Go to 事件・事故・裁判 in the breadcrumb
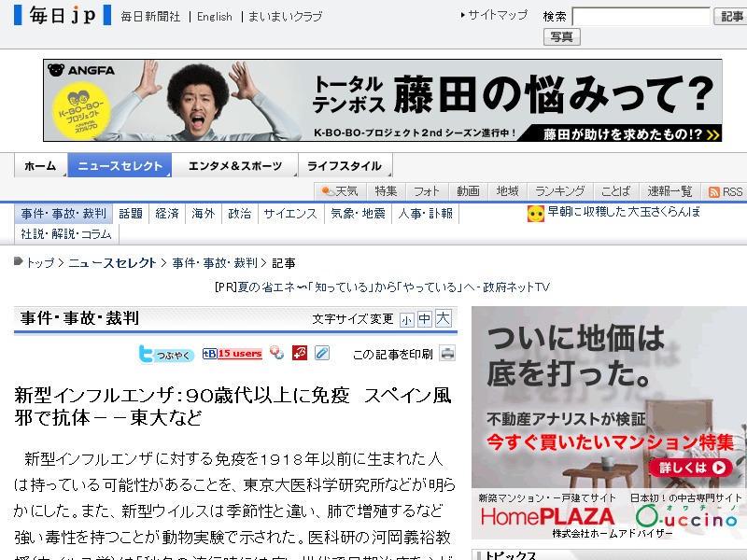This screenshot has width=747, height=560. [x=215, y=263]
